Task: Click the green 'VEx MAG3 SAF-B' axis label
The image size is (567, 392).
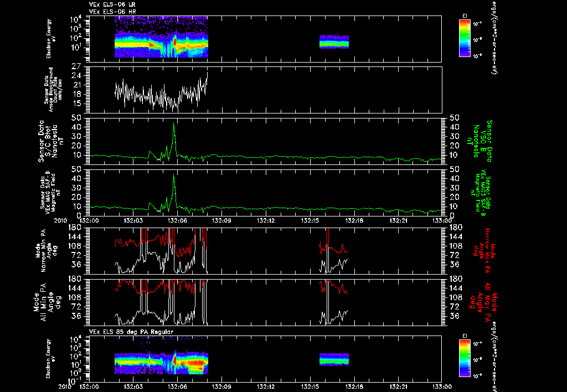Action: tap(481, 192)
